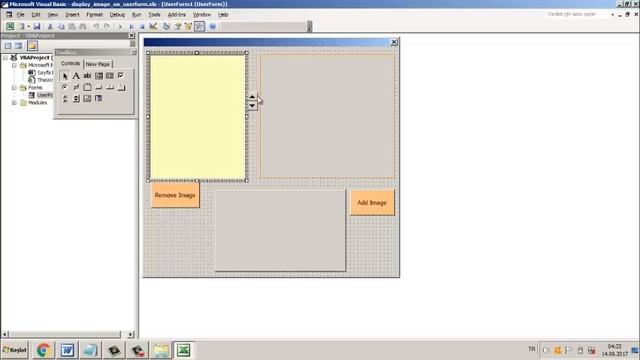
Task: Click the View Code icon in Project panel
Action: coord(8,46)
